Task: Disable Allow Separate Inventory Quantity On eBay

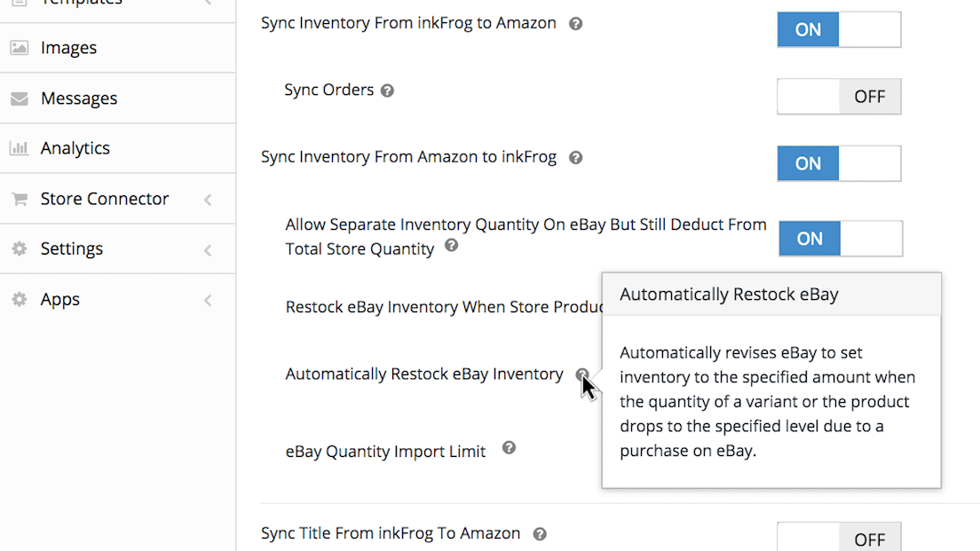Action: pyautogui.click(x=841, y=238)
